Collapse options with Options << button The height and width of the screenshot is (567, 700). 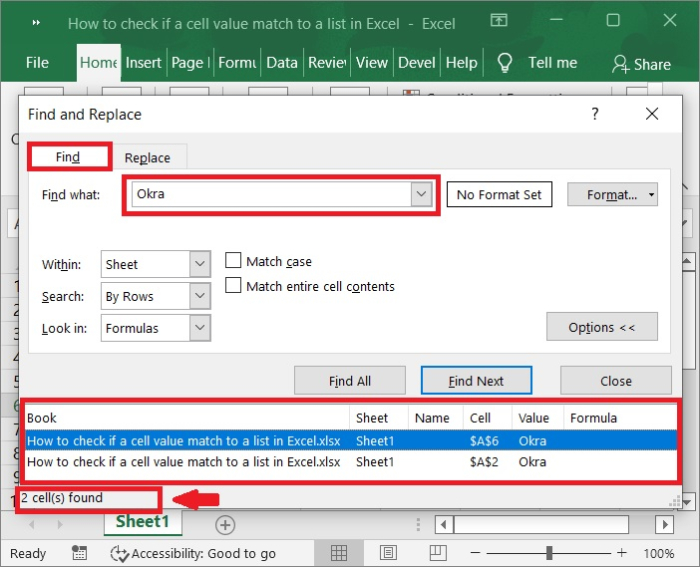tap(602, 327)
